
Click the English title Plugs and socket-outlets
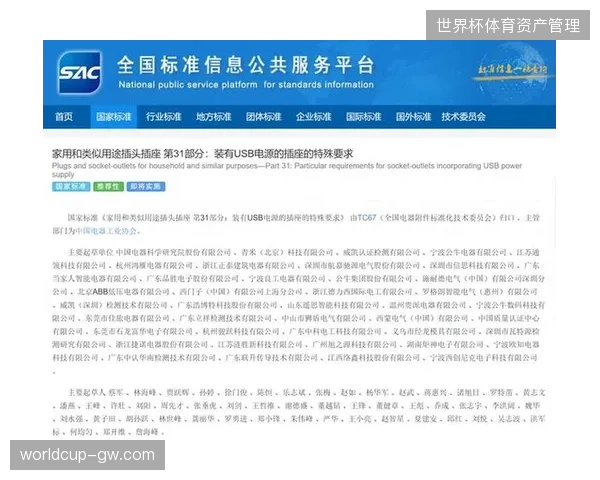point(287,170)
